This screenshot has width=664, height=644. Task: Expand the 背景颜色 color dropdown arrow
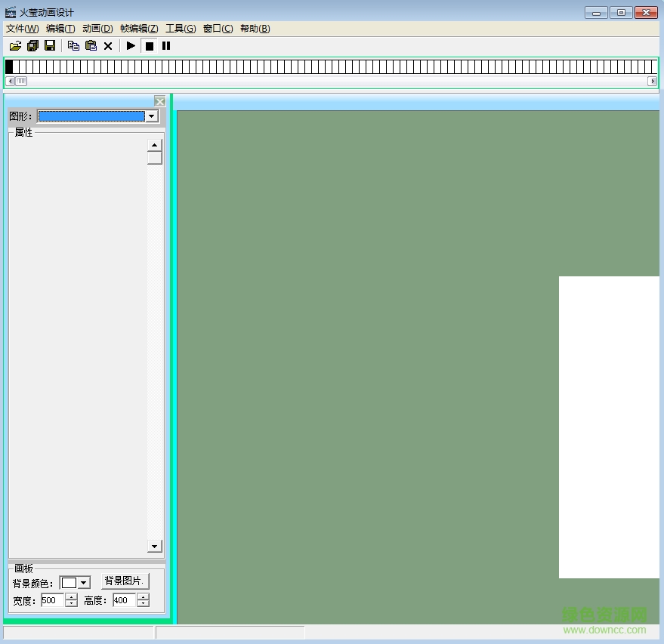coord(84,583)
